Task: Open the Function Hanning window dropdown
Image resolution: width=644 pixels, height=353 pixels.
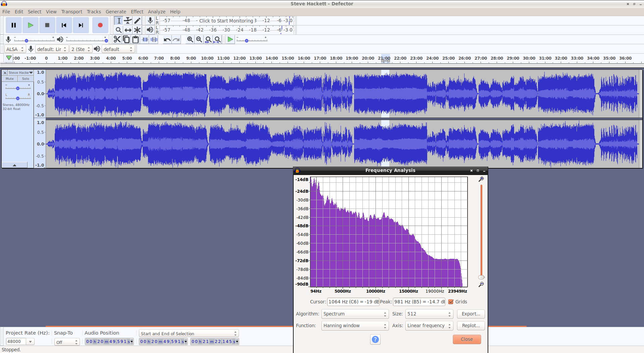Action: [x=355, y=326]
